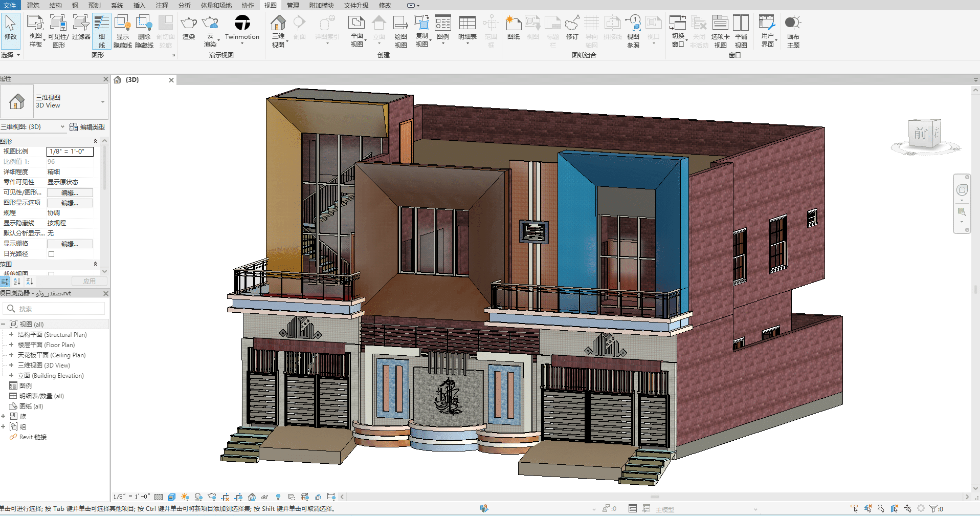Image resolution: width=980 pixels, height=516 pixels.
Task: Expand the Families (族) node
Action: click(x=3, y=417)
